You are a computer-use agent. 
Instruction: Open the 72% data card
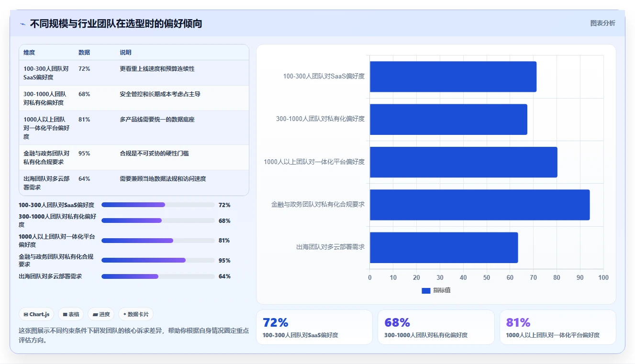pyautogui.click(x=314, y=327)
